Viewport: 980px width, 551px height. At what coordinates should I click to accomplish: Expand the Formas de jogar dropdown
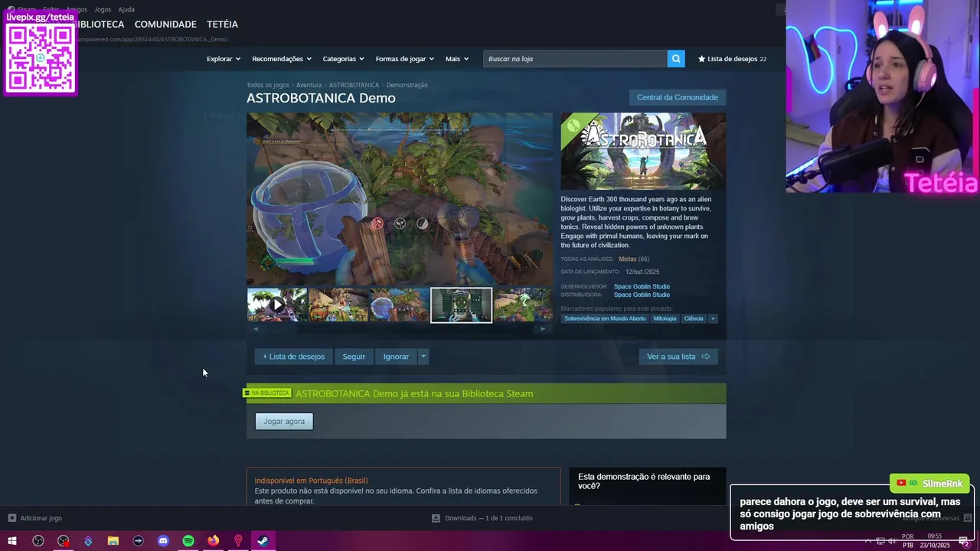coord(405,59)
